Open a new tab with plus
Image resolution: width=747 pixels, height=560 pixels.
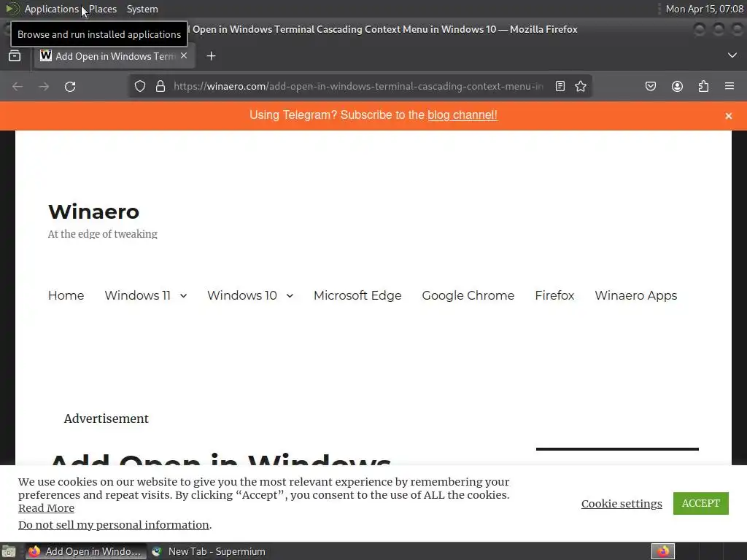tap(211, 56)
